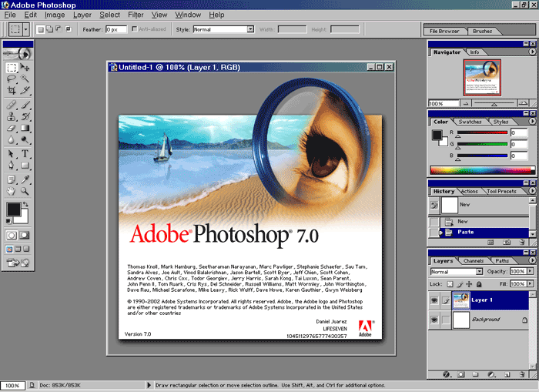Select the History Brush tool
This screenshot has height=392, width=539.
pyautogui.click(x=25, y=116)
